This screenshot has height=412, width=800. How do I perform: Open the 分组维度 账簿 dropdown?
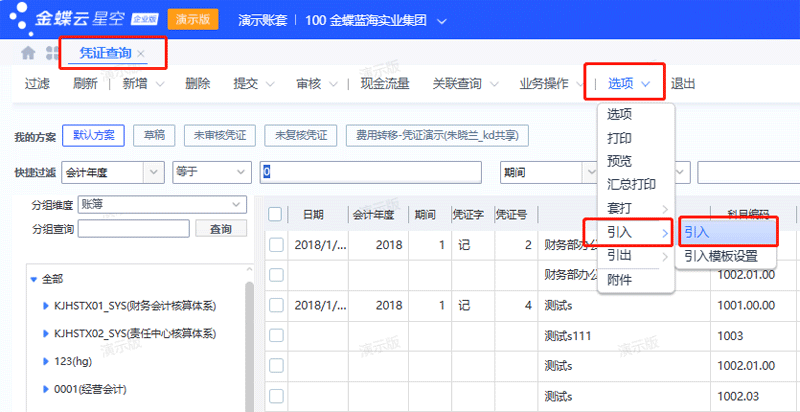pyautogui.click(x=236, y=204)
